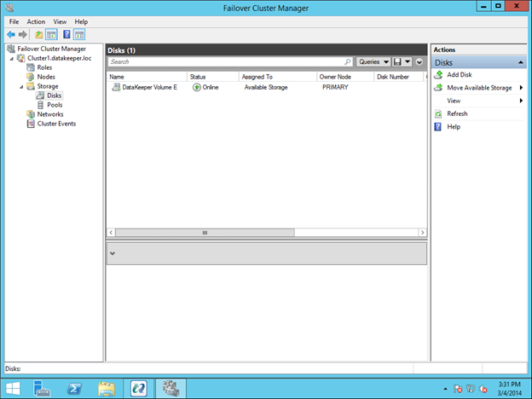Click the blue Help icon in toolbar
The image size is (532, 399).
[66, 34]
